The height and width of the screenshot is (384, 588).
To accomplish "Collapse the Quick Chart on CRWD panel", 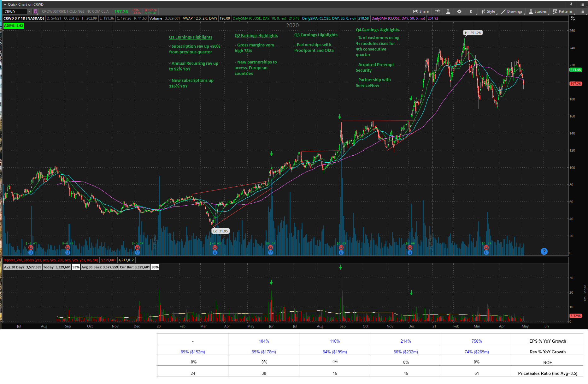I will 5,4.
